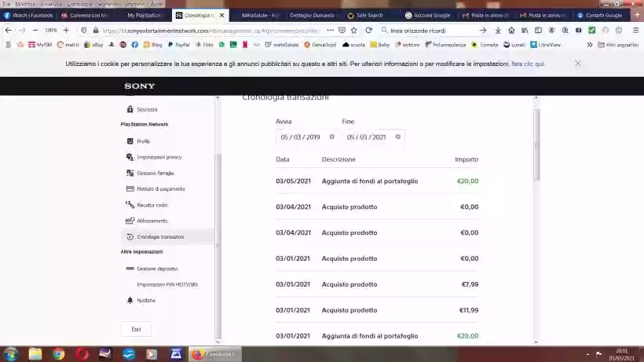Open Sicurezza settings with lock icon

point(130,109)
